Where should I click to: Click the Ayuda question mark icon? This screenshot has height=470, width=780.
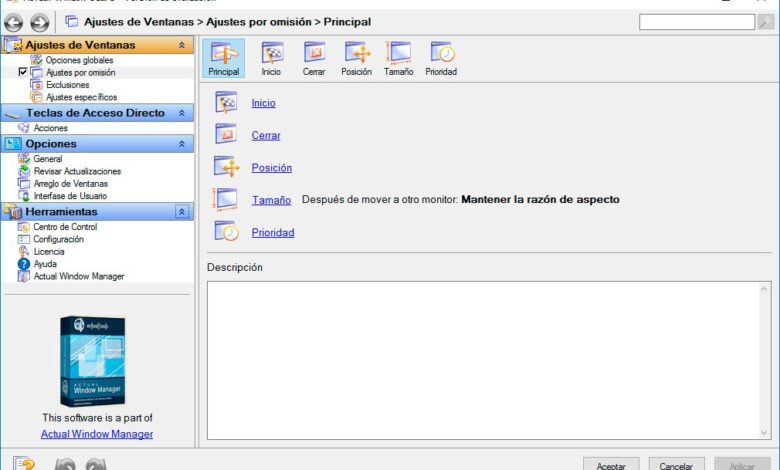coord(23,264)
